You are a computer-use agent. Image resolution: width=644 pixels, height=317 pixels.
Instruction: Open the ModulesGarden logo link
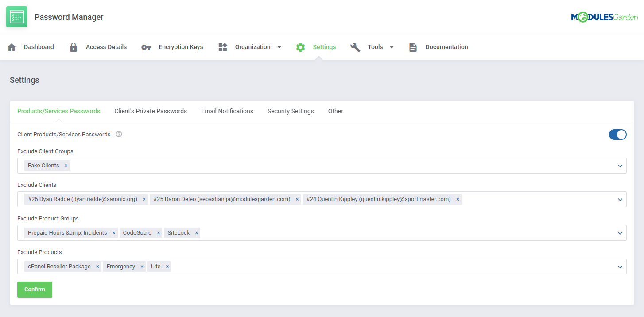click(x=604, y=17)
